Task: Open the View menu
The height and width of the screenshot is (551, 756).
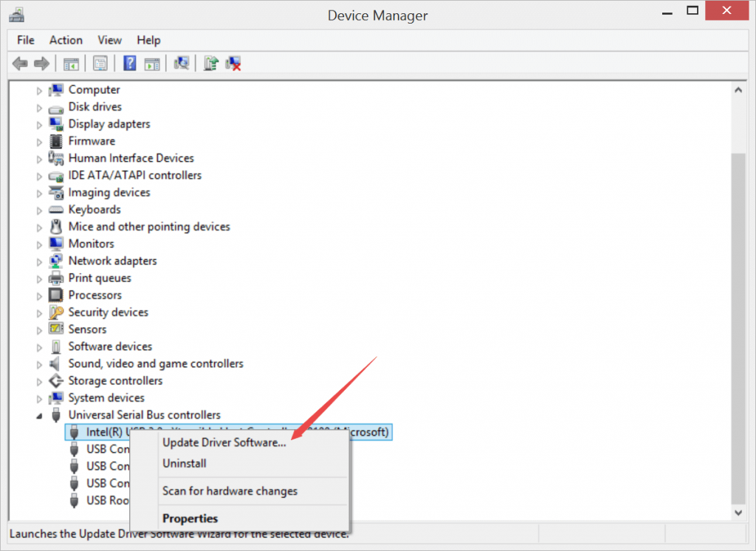Action: pyautogui.click(x=109, y=40)
